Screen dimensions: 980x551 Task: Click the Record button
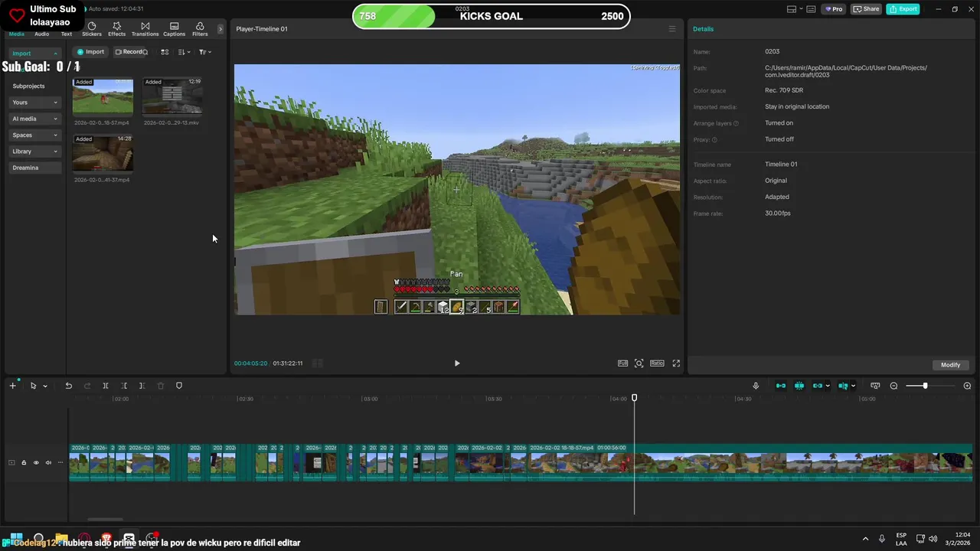click(130, 52)
